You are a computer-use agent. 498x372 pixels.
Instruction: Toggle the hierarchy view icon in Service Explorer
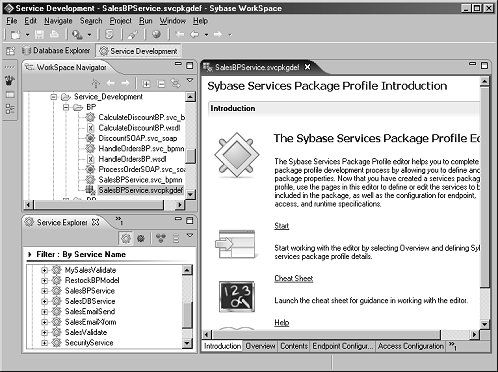coord(161,238)
